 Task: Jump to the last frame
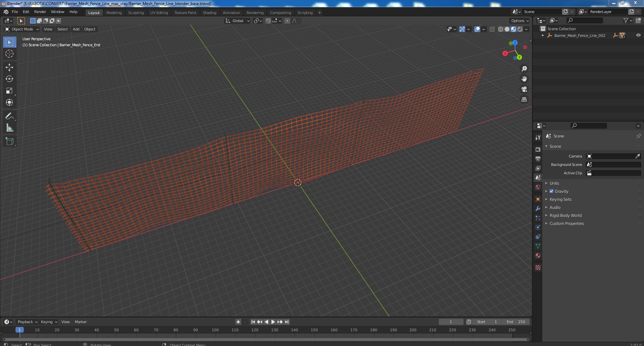pyautogui.click(x=287, y=322)
